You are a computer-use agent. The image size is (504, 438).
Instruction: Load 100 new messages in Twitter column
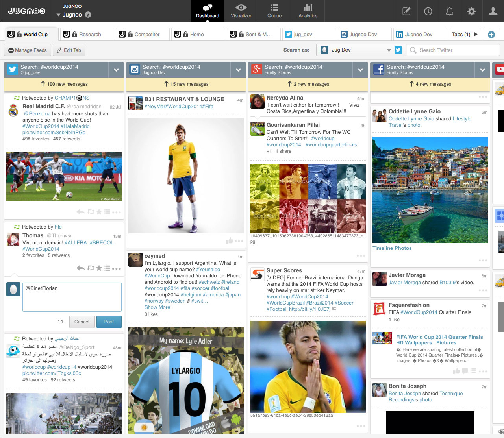point(64,84)
